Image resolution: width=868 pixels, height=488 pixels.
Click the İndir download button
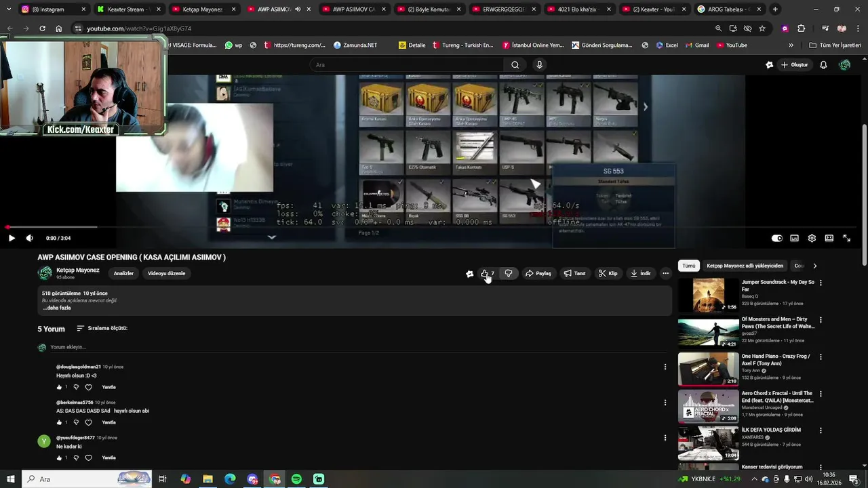point(641,273)
